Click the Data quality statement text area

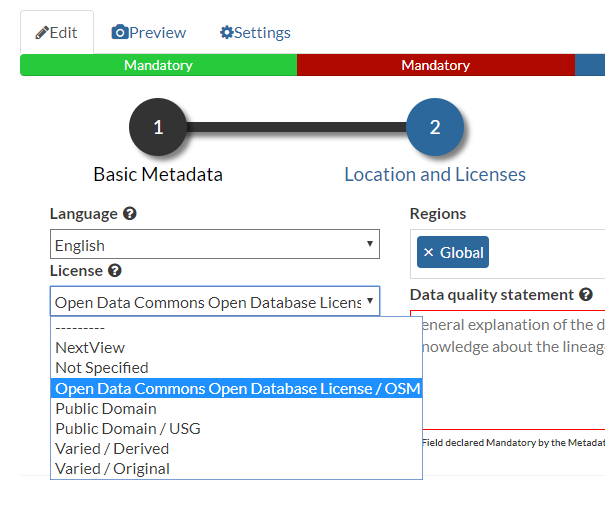(x=513, y=370)
